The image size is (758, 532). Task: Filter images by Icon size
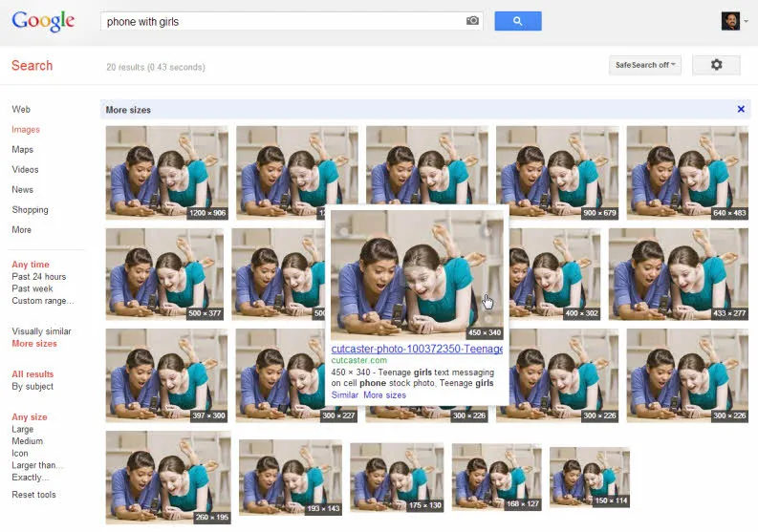20,454
